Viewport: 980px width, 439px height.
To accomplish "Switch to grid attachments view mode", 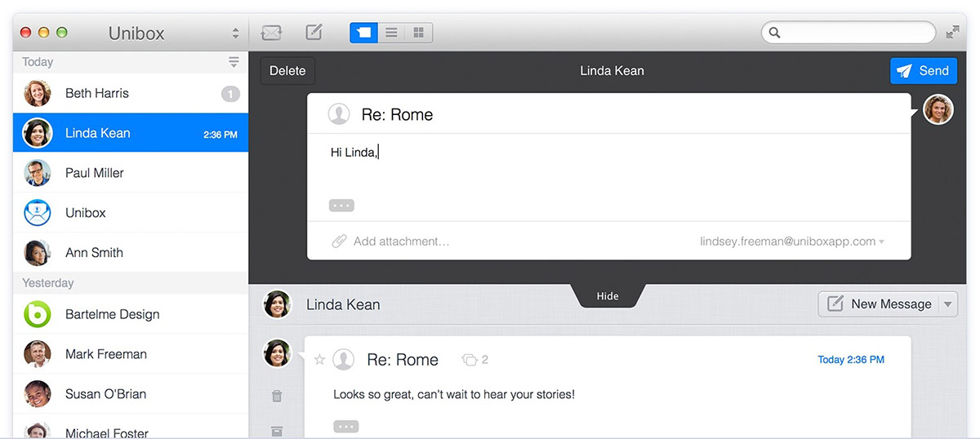I will click(x=419, y=33).
